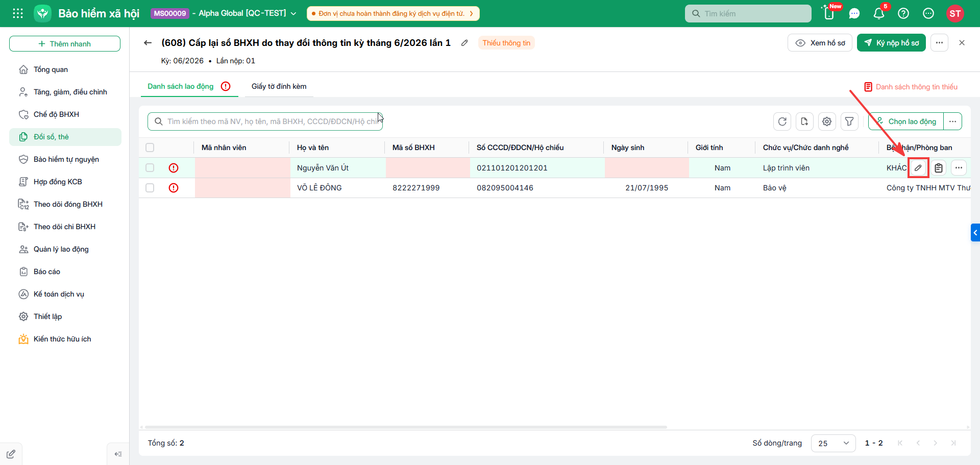Open Đổi sổ, thẻ menu
Screen dimensions: 980x465
[65, 137]
